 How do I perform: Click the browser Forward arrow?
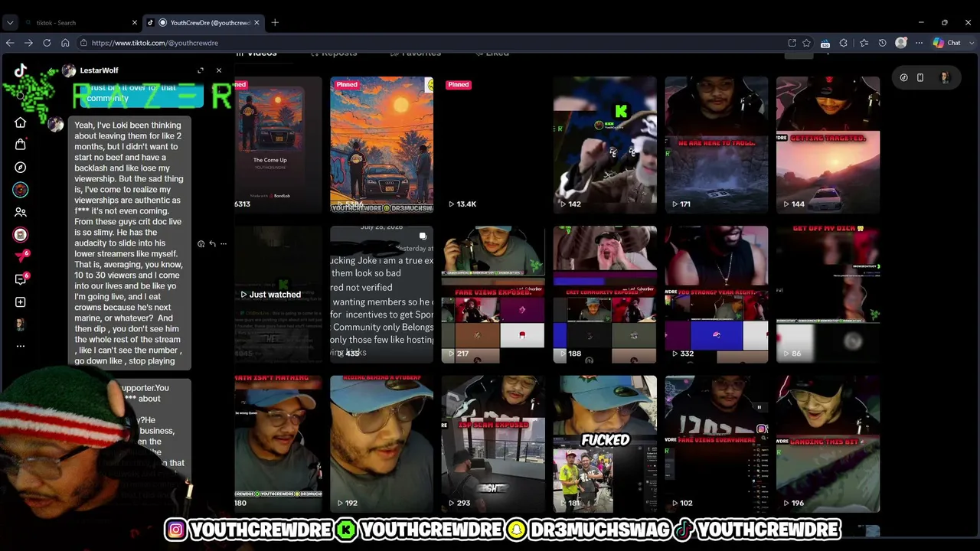[28, 43]
